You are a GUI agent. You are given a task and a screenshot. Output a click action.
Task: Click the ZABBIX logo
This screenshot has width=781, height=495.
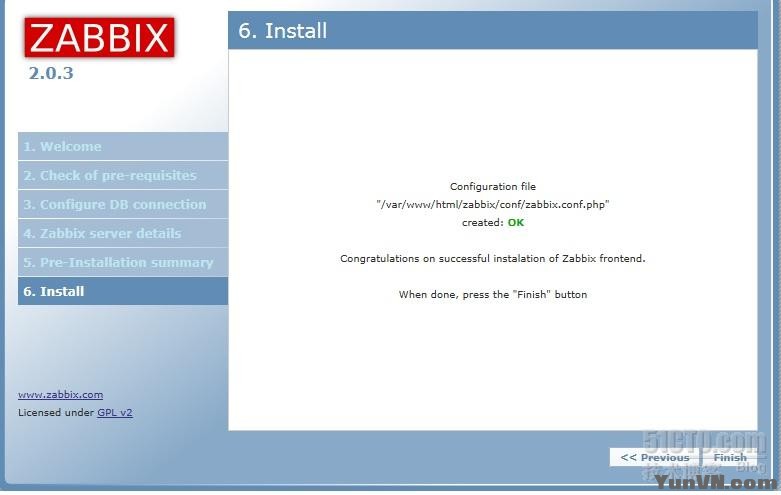click(100, 38)
